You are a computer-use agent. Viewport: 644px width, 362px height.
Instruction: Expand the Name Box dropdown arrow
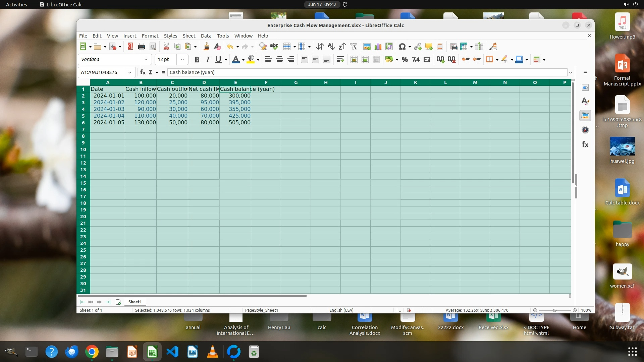130,72
